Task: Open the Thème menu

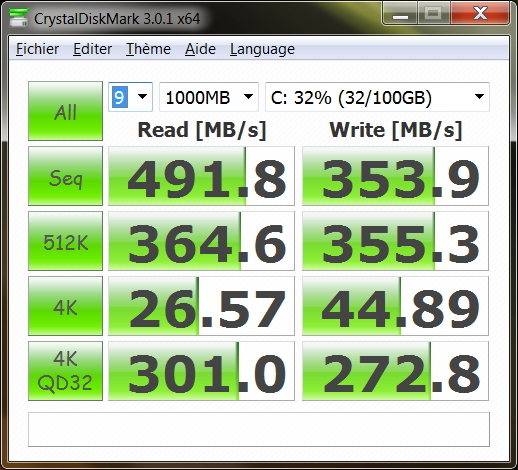Action: tap(148, 49)
